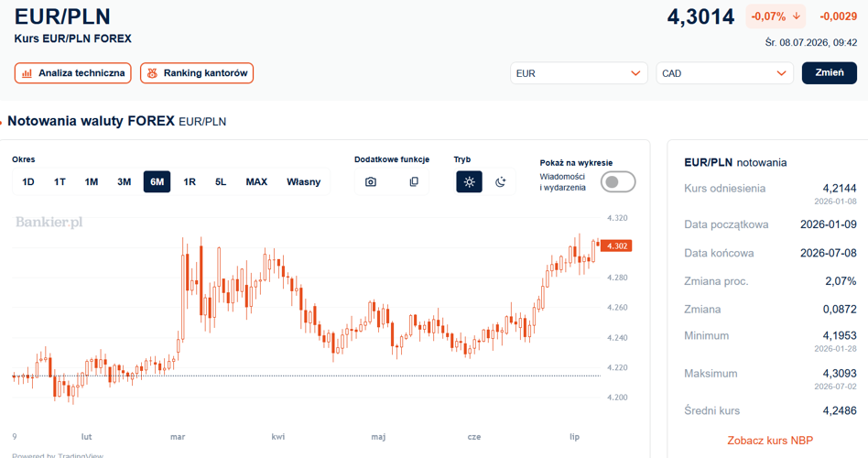Click the -0,07% change badge
This screenshot has width=868, height=458.
[776, 16]
